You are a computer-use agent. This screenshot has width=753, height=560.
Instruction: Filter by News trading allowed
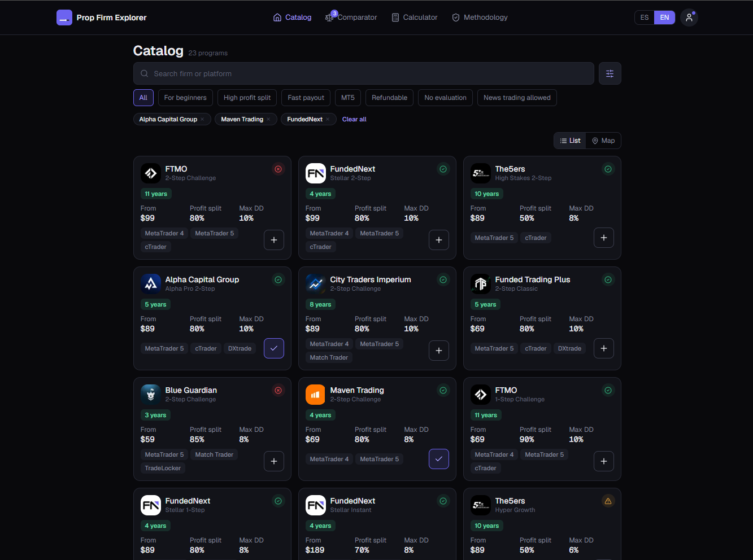point(517,98)
